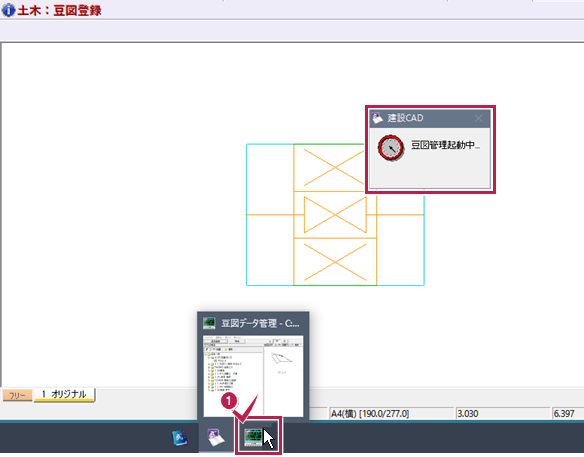The height and width of the screenshot is (457, 584).
Task: Open the blue notebook app in taskbar
Action: (180, 438)
